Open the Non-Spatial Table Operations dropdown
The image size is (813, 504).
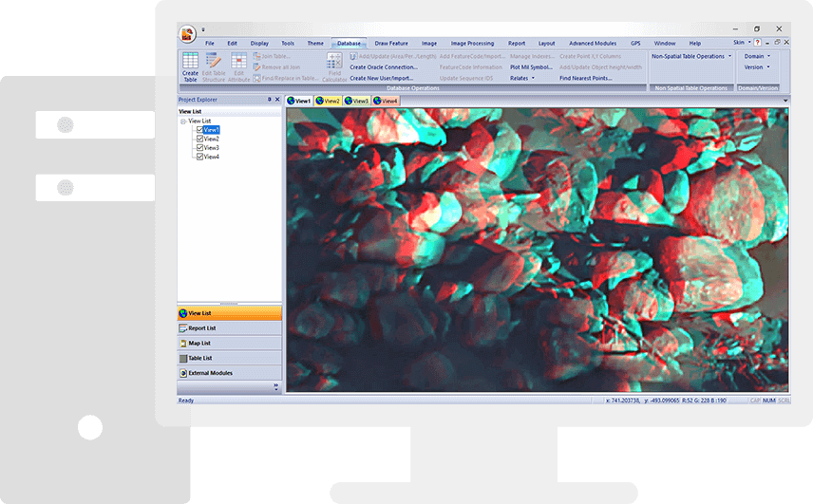tap(691, 56)
